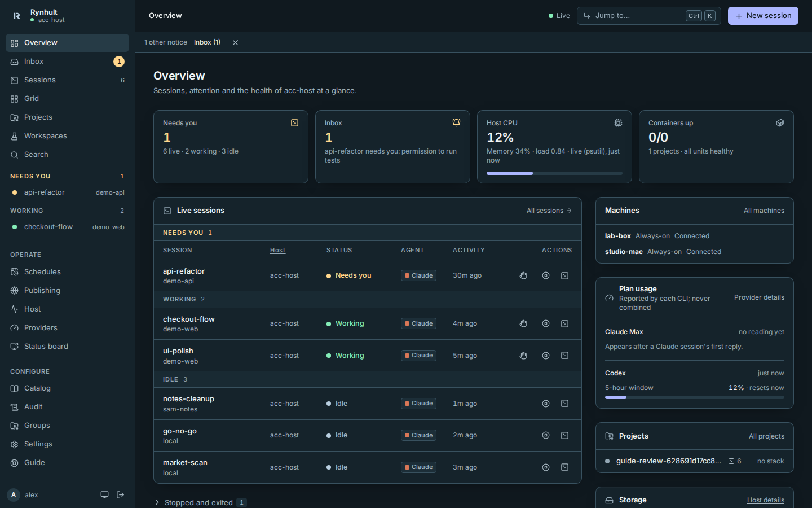Screen dimensions: 812x508
Task: Select checkout-flow under Working in sidebar
Action: click(67, 227)
